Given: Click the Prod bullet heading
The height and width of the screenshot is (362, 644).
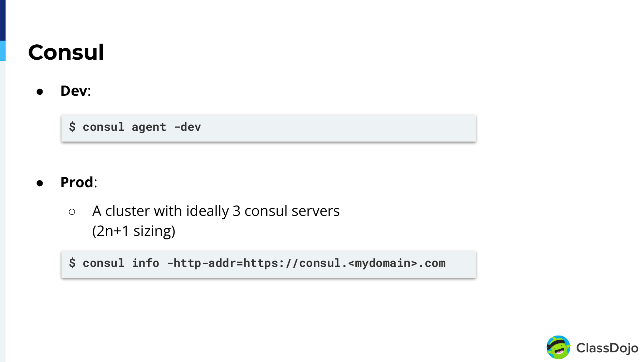Looking at the screenshot, I should pos(79,182).
